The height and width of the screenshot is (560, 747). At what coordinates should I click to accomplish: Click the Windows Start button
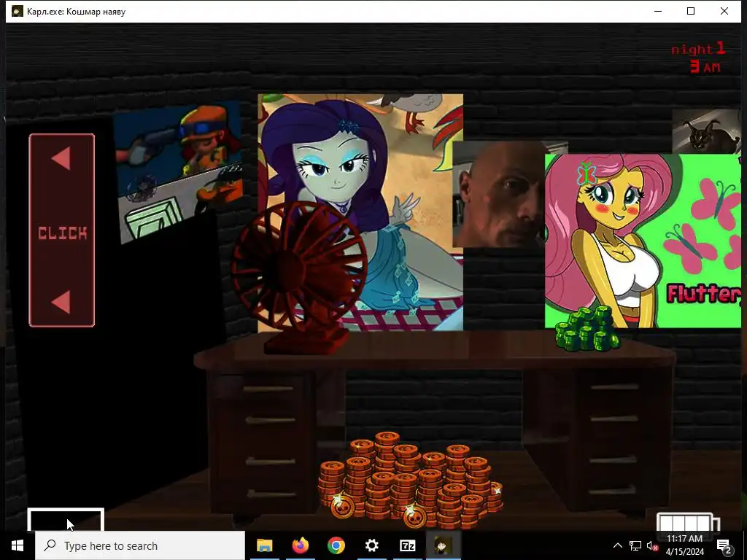coord(18,545)
